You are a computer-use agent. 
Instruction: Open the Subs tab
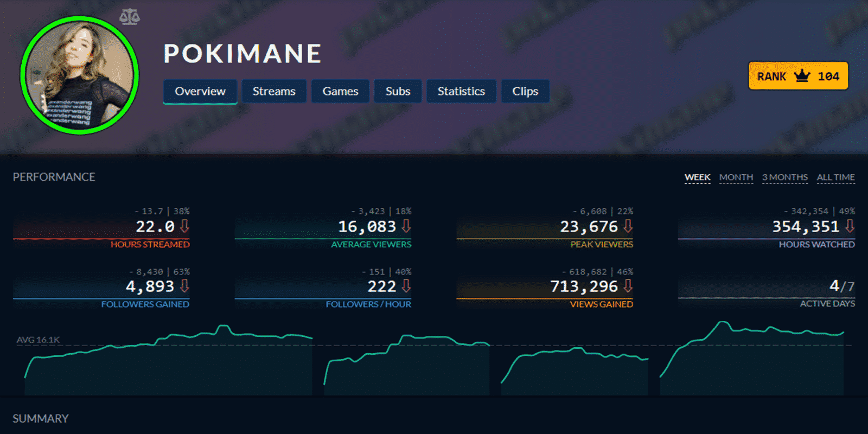398,91
